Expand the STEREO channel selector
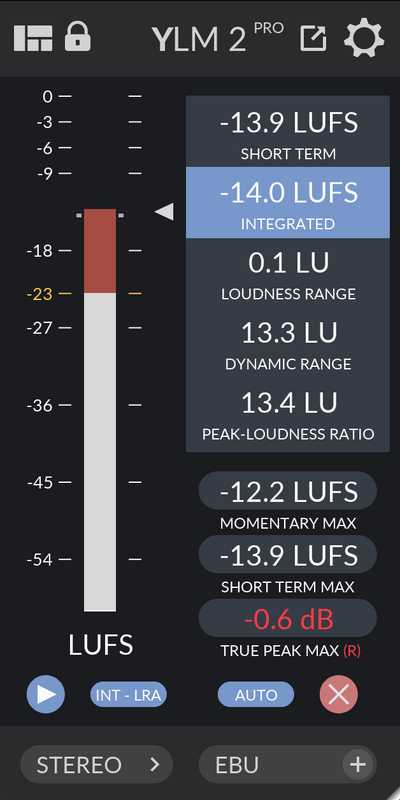Viewport: 400px width, 800px height. click(96, 764)
